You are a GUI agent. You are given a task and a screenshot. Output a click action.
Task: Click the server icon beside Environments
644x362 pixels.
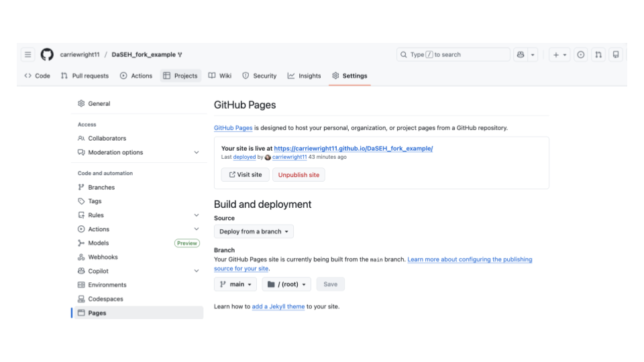81,285
